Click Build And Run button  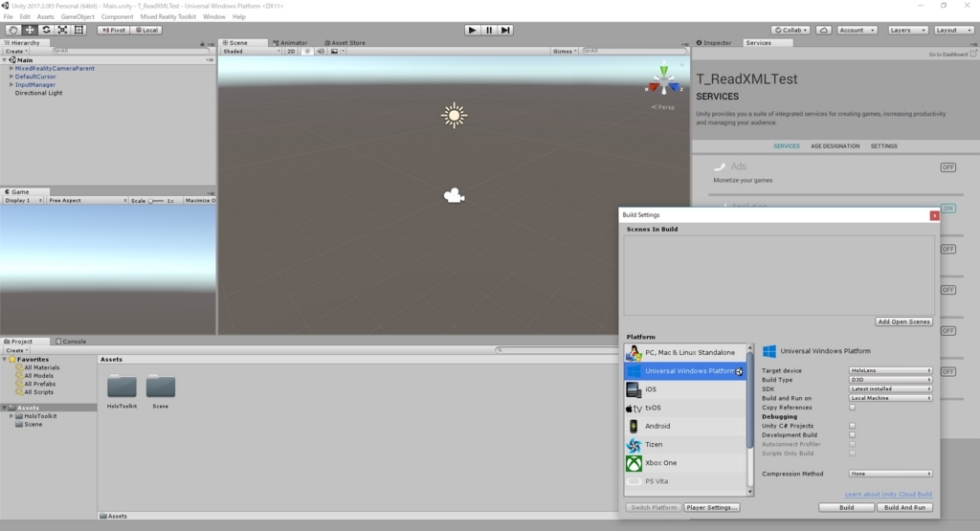904,507
